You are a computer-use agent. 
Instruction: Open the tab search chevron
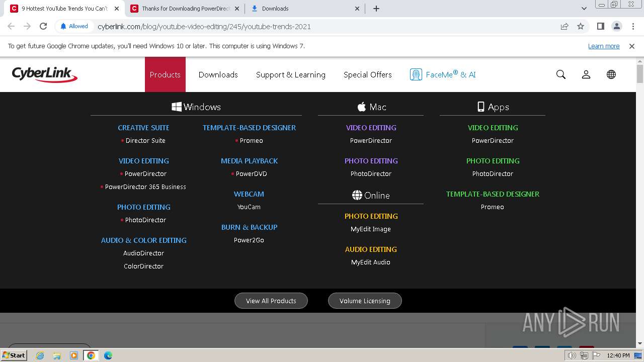tap(584, 9)
